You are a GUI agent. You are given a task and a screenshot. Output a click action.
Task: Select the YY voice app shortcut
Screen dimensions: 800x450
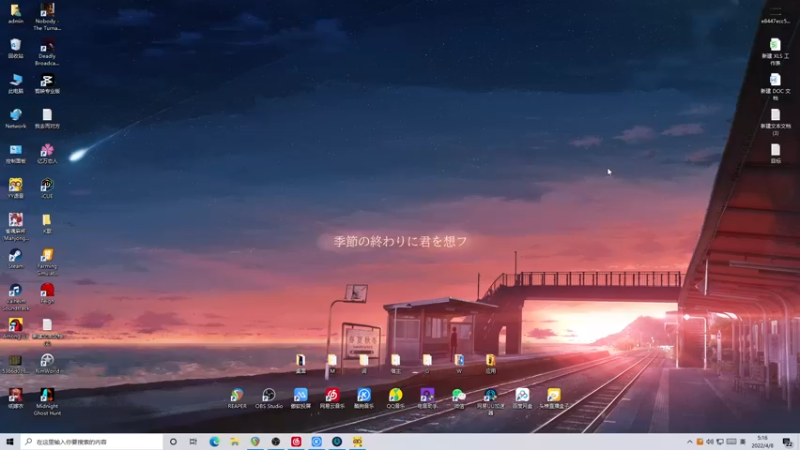click(15, 188)
